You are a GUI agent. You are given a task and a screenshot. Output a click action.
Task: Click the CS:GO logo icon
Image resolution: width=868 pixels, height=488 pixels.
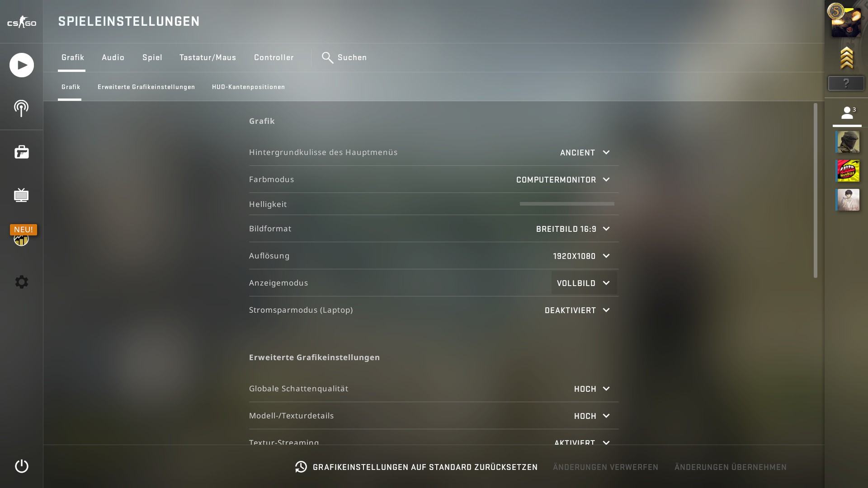coord(21,22)
